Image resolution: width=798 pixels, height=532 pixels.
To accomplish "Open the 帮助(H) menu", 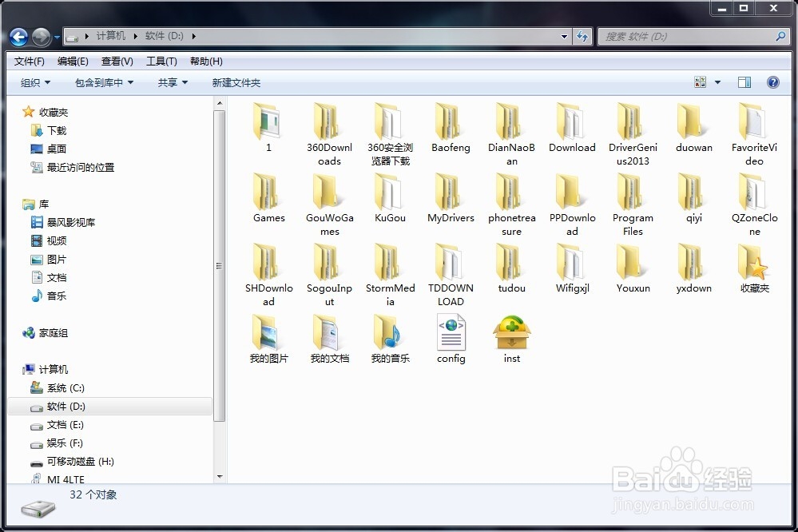I will pos(206,61).
